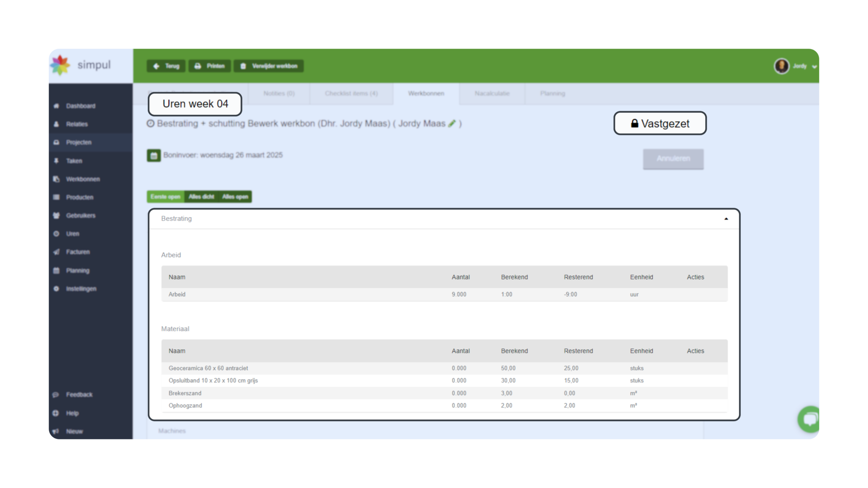The image size is (868, 488).
Task: Click the Help lifebuoy icon
Action: point(56,413)
